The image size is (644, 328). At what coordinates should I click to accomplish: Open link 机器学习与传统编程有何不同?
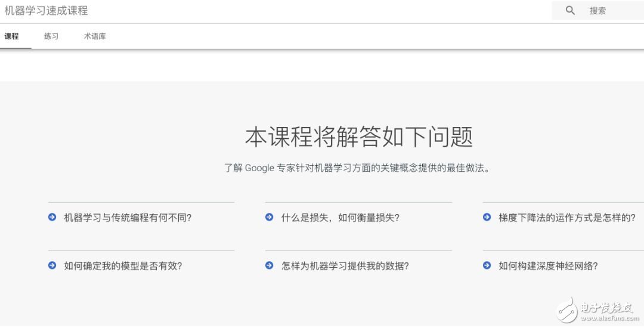[x=128, y=218]
